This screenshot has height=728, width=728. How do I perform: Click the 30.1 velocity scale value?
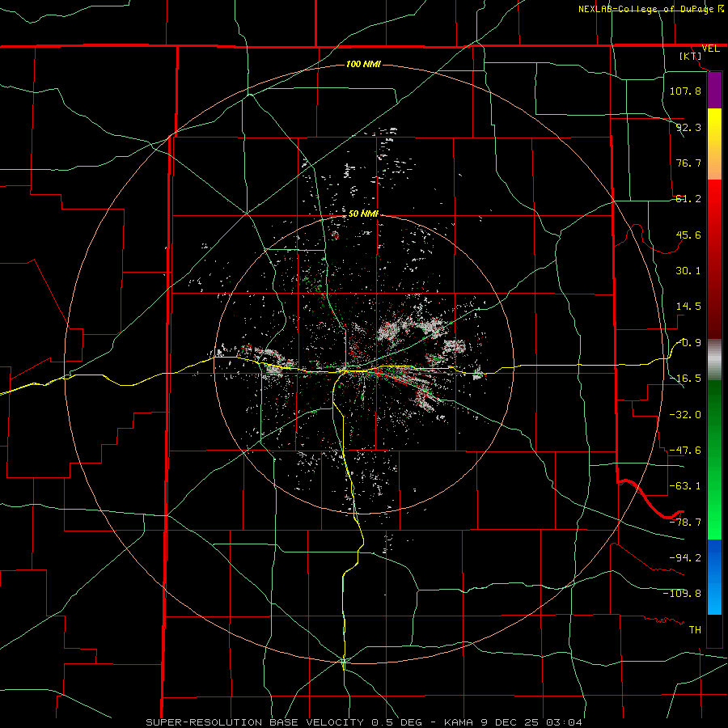coord(688,271)
